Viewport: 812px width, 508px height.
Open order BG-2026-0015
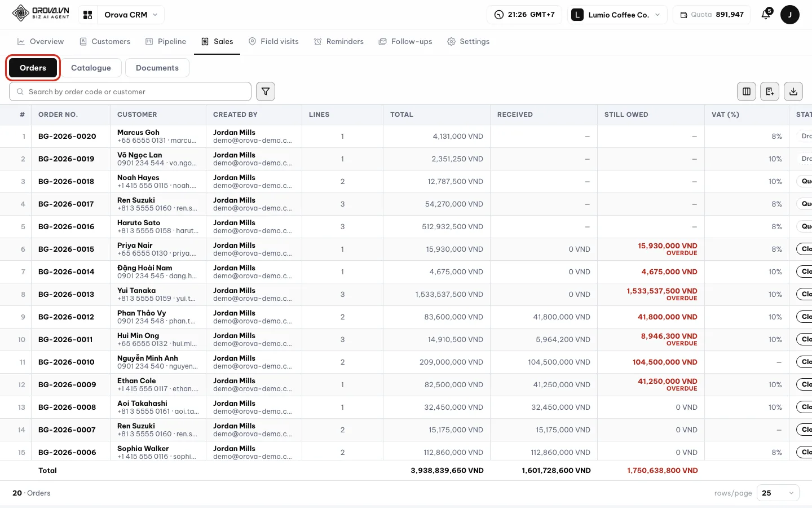click(x=67, y=249)
